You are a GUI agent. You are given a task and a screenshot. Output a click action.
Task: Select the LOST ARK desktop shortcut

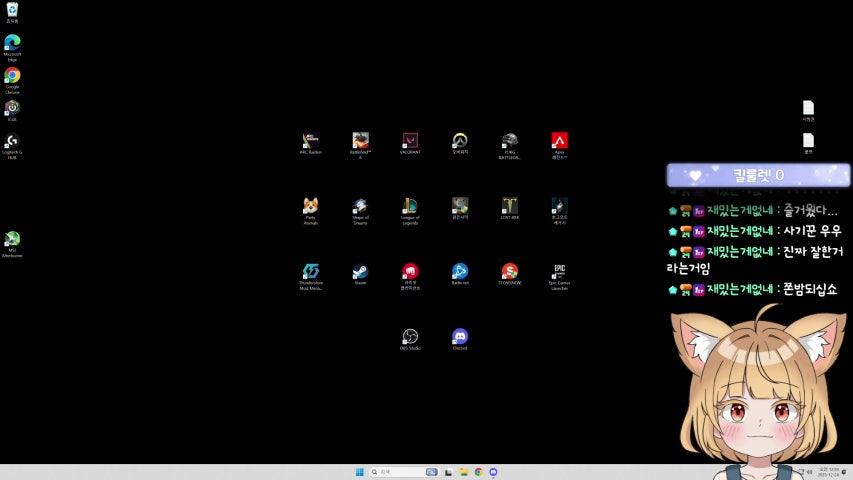510,208
